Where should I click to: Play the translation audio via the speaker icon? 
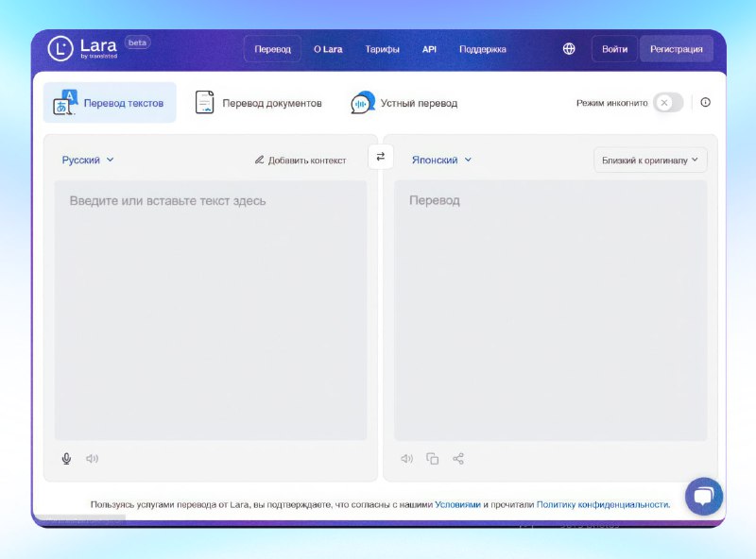click(x=406, y=458)
